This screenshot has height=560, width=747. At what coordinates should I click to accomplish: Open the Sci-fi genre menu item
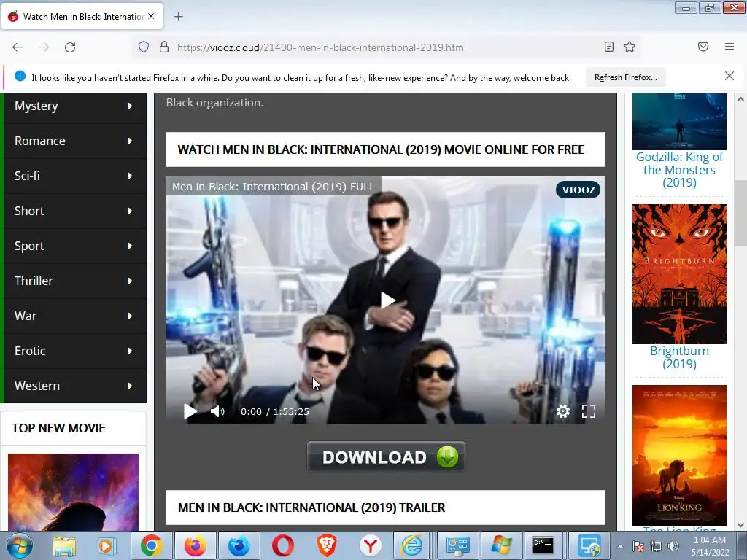click(x=75, y=176)
